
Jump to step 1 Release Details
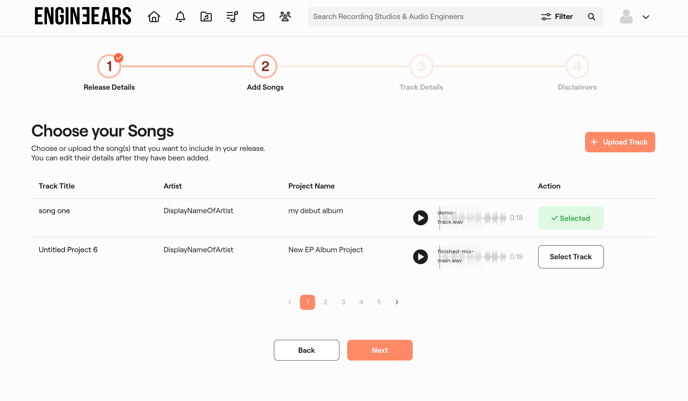point(109,67)
